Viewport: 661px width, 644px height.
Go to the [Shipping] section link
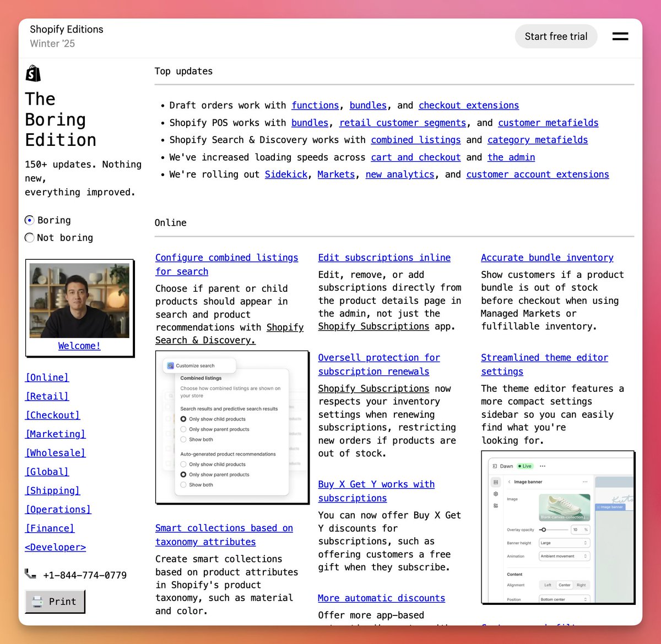pyautogui.click(x=52, y=490)
